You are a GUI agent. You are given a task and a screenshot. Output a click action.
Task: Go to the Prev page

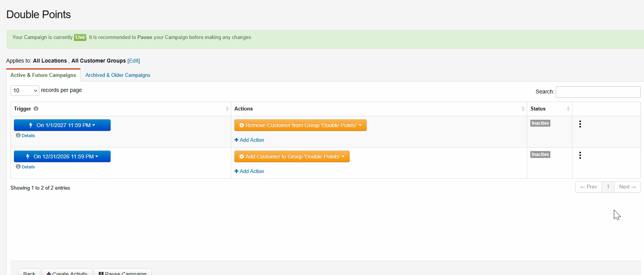point(588,187)
